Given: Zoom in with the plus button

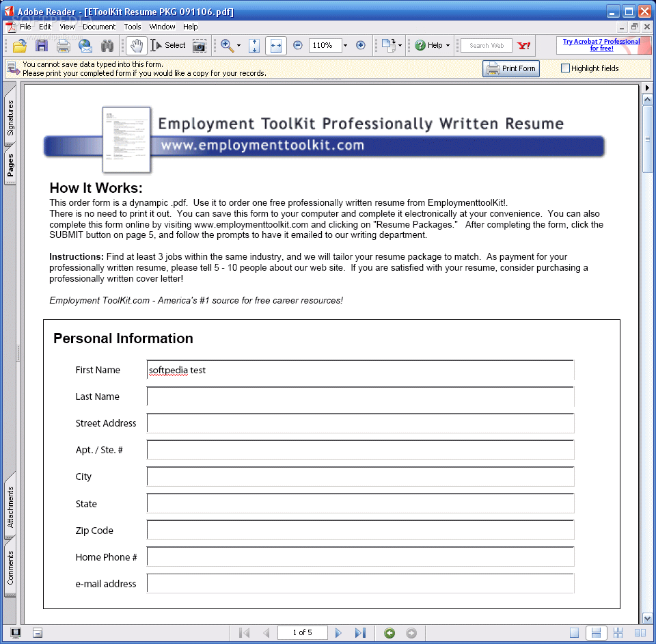Looking at the screenshot, I should coord(360,45).
